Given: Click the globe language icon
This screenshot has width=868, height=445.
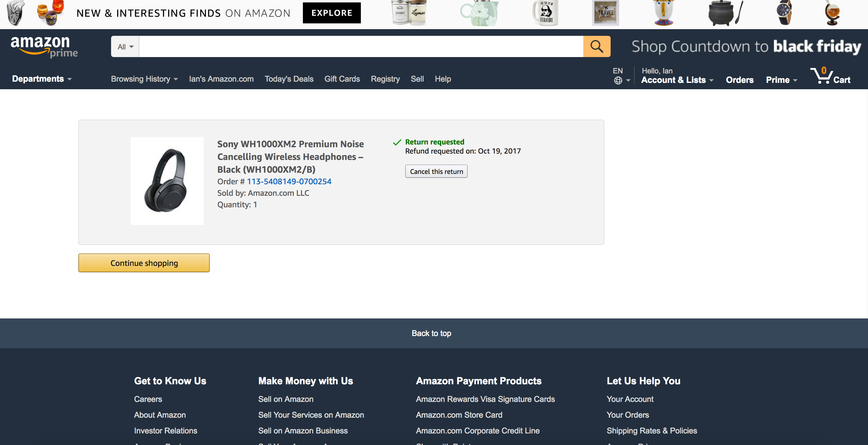Looking at the screenshot, I should [x=618, y=80].
